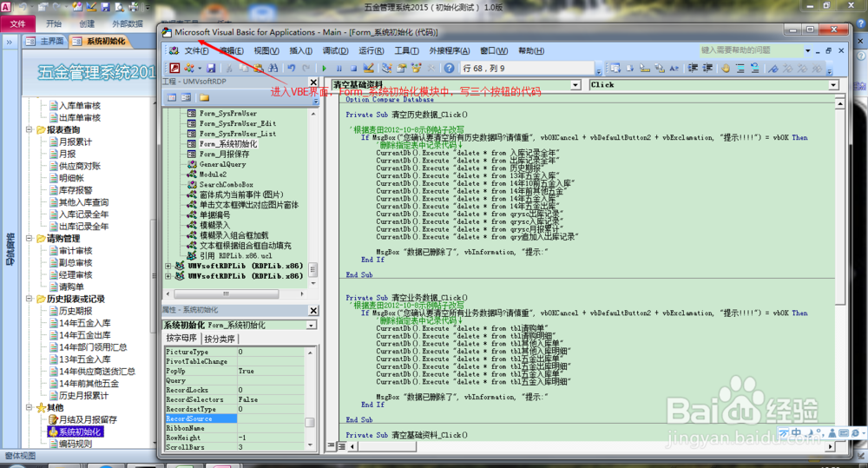Click the code window vertical scrollbar up arrow

click(x=839, y=103)
